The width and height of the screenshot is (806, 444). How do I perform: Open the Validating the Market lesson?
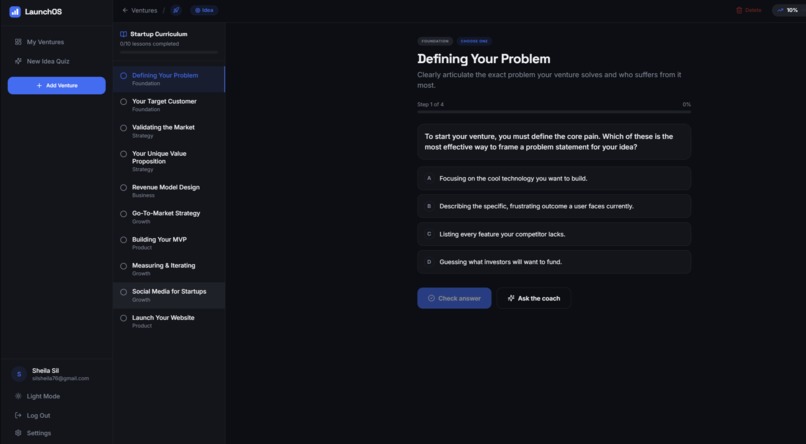[x=169, y=131]
